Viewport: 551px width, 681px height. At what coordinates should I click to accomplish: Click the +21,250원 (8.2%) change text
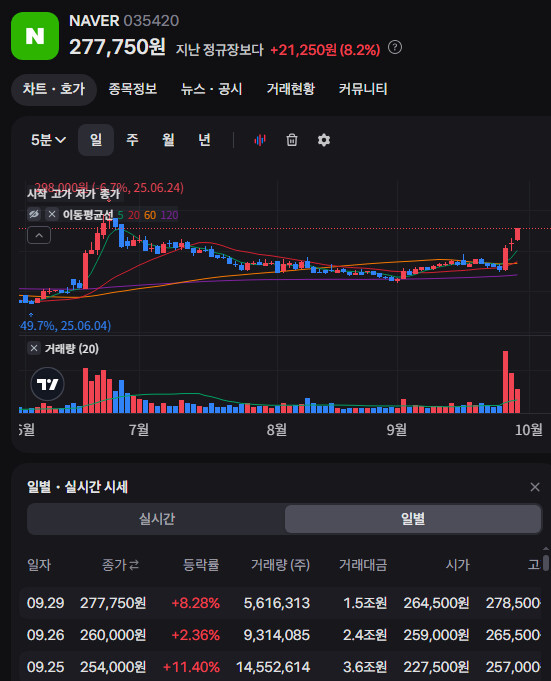coord(325,50)
